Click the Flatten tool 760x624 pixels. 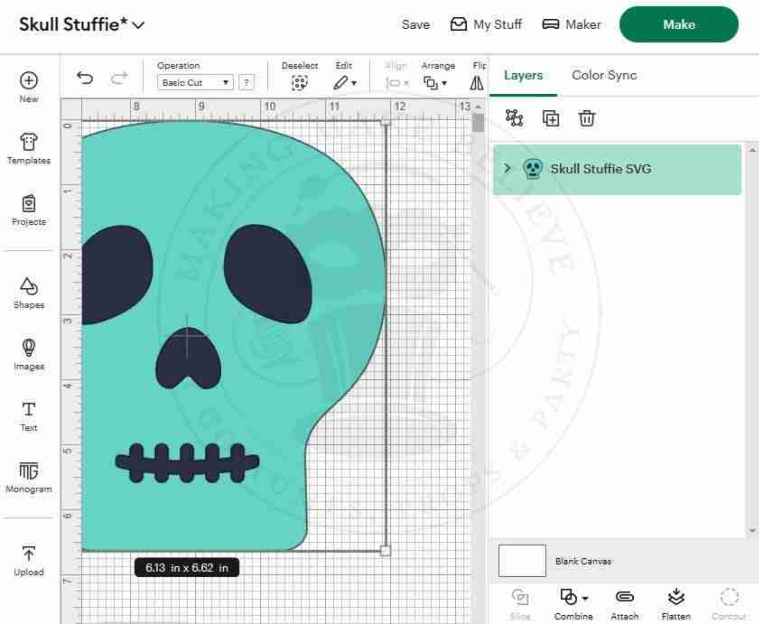676,602
